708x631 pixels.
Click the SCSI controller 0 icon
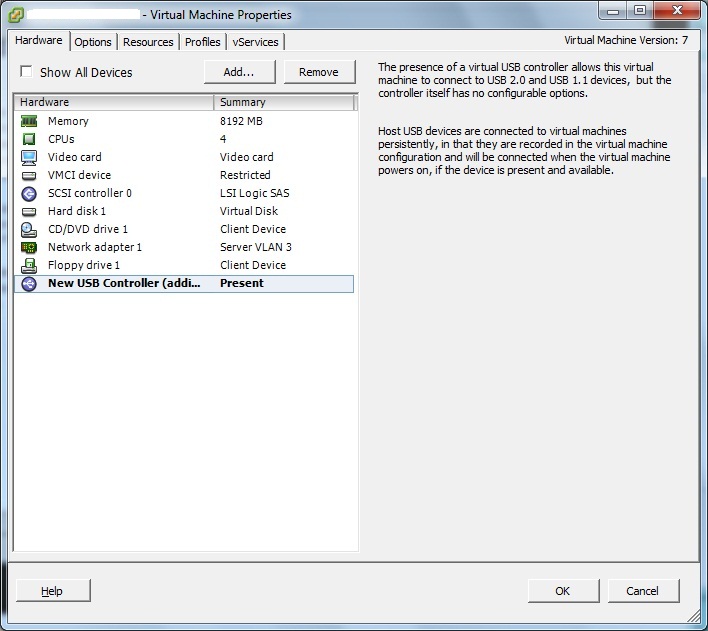point(29,194)
